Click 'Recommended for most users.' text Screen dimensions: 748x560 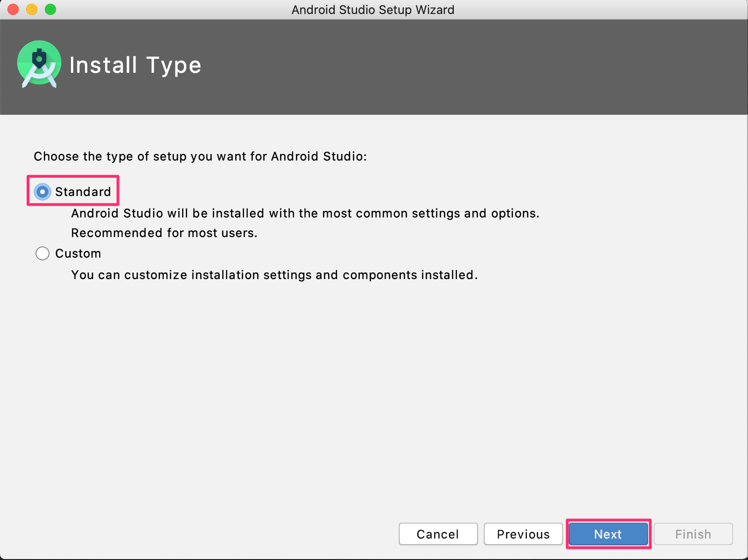point(164,233)
